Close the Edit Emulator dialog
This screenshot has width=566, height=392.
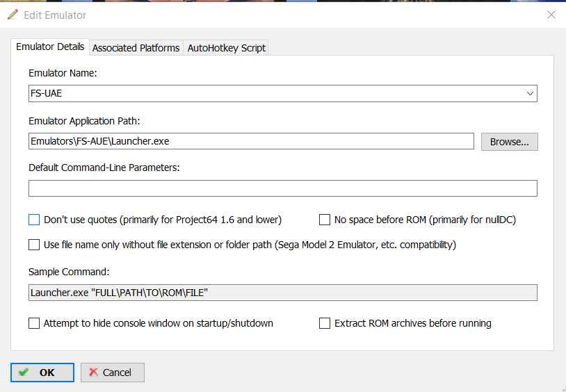[x=551, y=15]
